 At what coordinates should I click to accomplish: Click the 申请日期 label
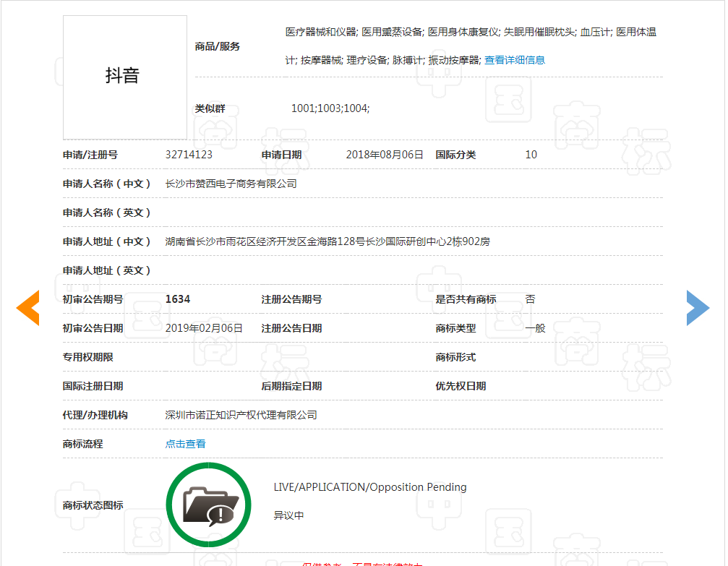(x=281, y=155)
